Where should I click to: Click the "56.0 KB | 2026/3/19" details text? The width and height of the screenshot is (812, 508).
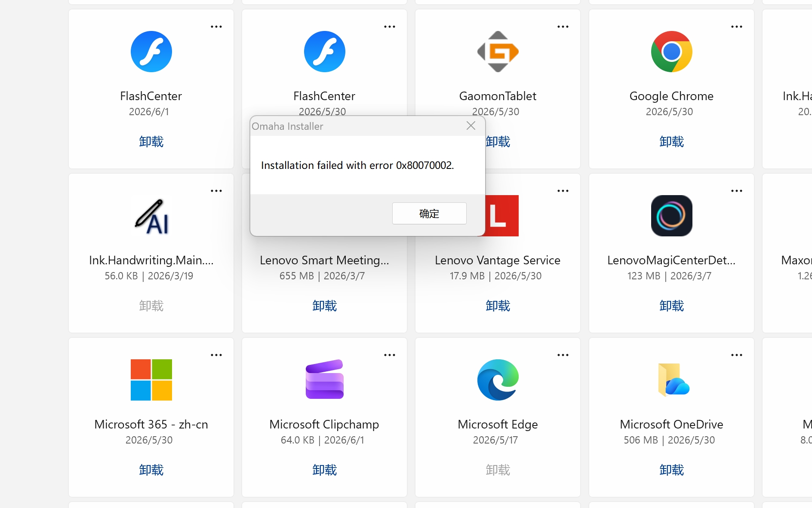click(x=149, y=276)
